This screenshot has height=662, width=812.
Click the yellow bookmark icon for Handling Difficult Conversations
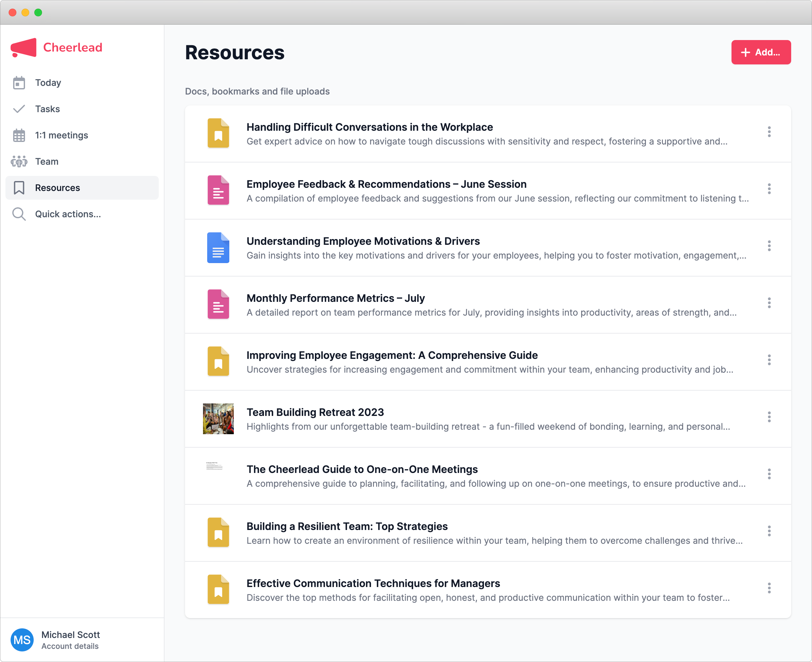click(218, 133)
